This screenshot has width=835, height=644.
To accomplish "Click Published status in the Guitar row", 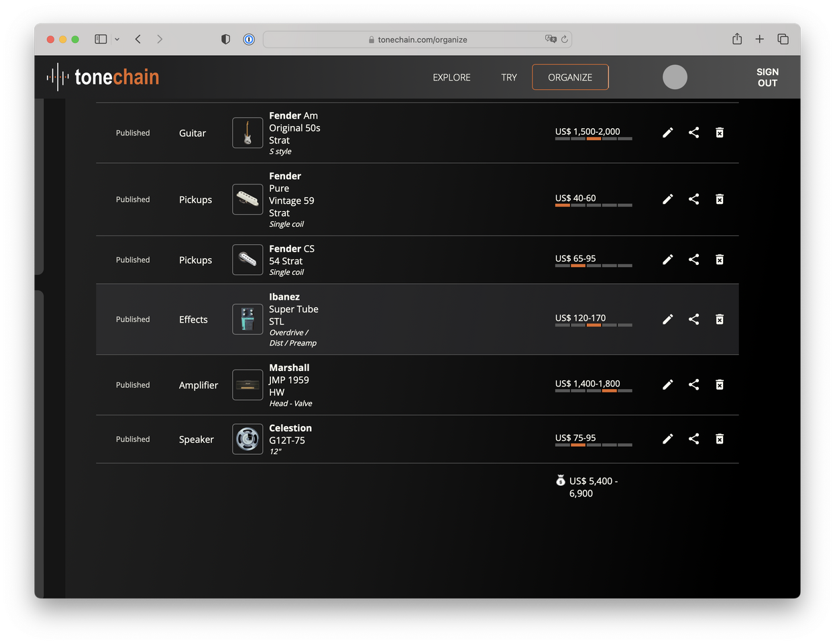I will [x=133, y=133].
